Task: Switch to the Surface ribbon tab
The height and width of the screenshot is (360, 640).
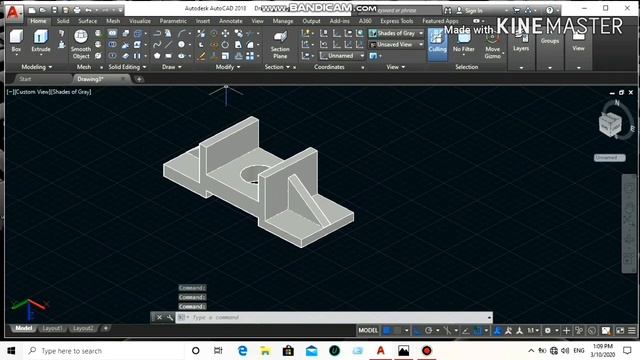Action: [x=88, y=21]
